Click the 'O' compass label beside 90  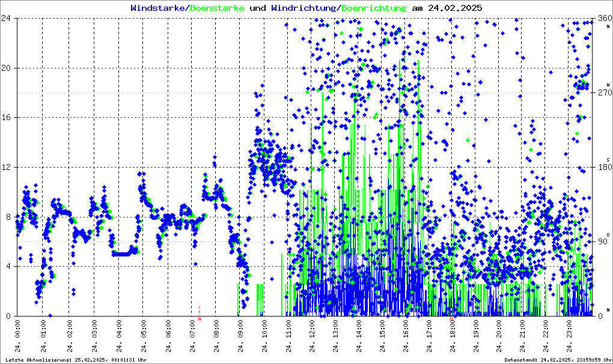[x=608, y=235]
